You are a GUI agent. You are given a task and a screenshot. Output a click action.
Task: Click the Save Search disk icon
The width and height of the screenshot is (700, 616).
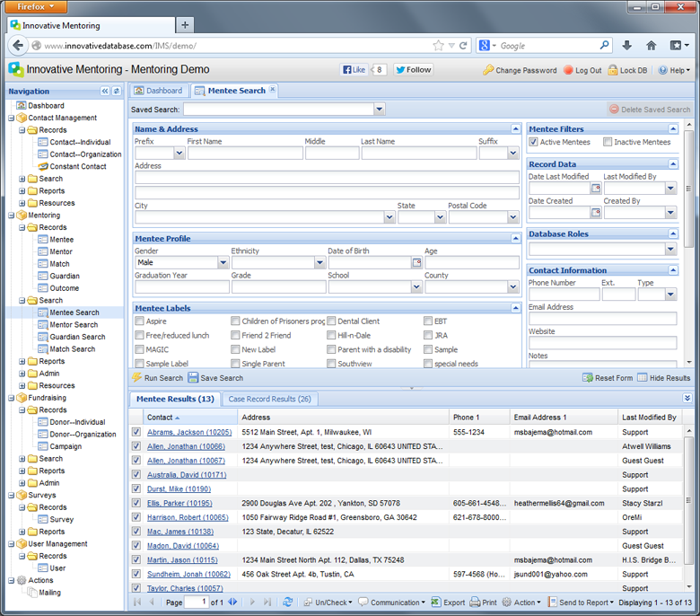click(193, 378)
